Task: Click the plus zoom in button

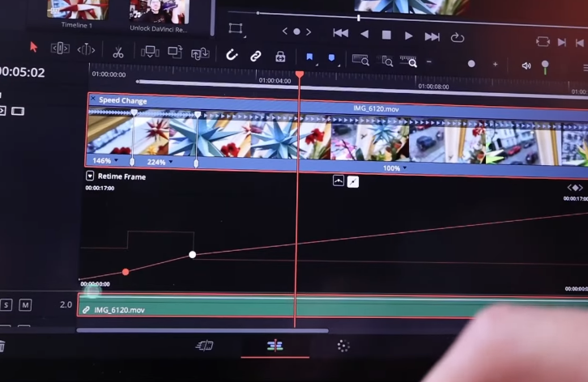Action: click(496, 65)
